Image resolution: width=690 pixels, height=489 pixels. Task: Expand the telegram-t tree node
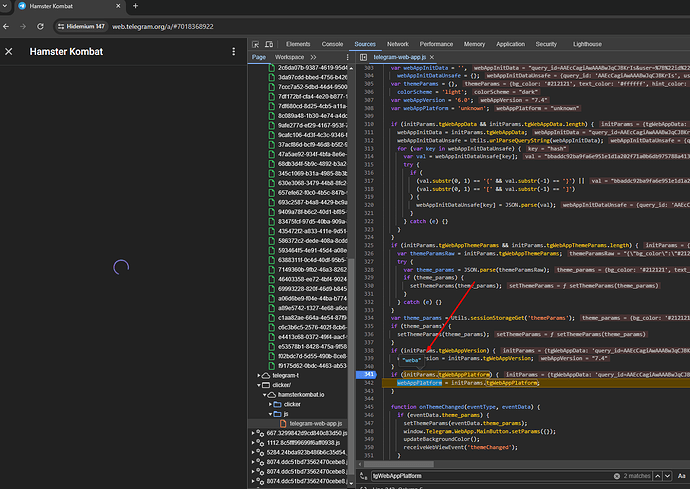pyautogui.click(x=259, y=375)
